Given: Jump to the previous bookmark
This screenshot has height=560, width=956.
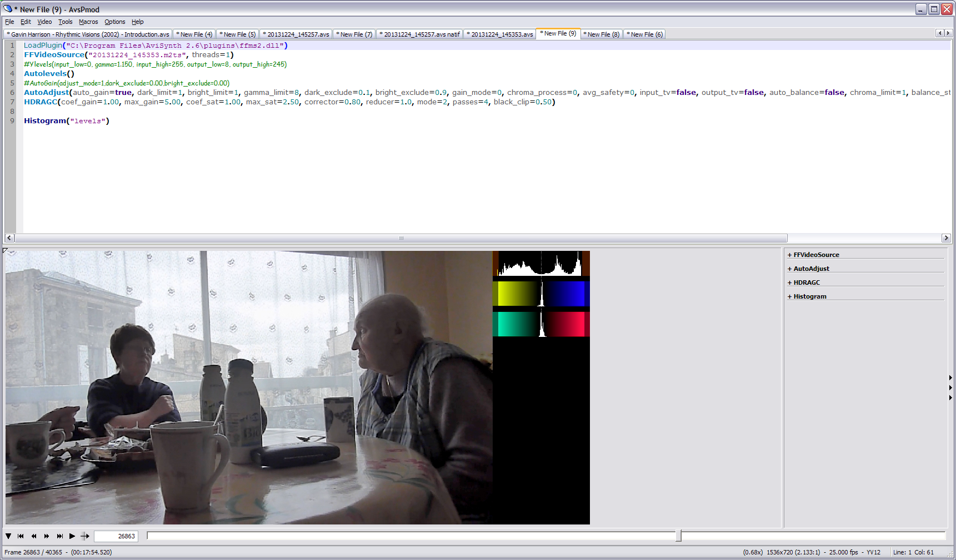Looking at the screenshot, I should point(21,536).
